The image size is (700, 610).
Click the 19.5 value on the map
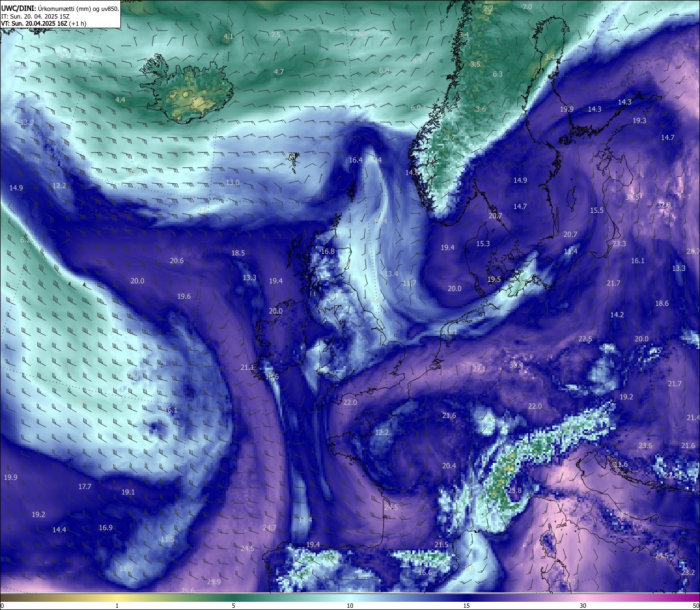point(494,280)
